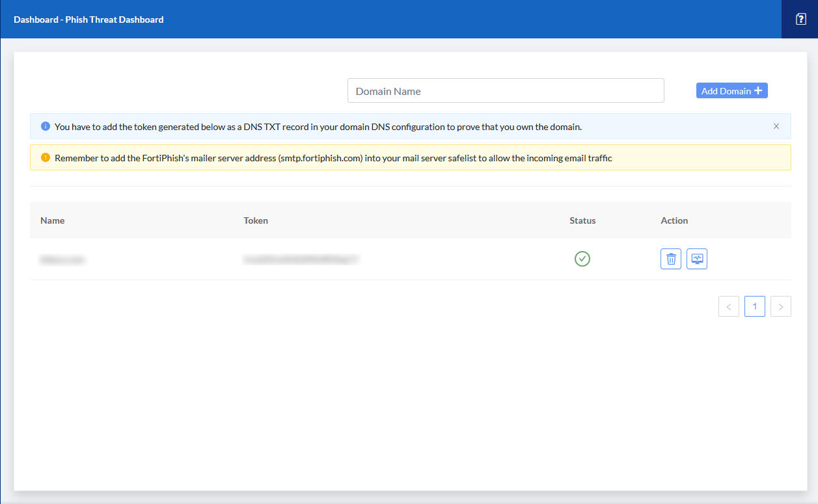The height and width of the screenshot is (504, 818).
Task: Click the green verified status checkmark
Action: pyautogui.click(x=582, y=259)
